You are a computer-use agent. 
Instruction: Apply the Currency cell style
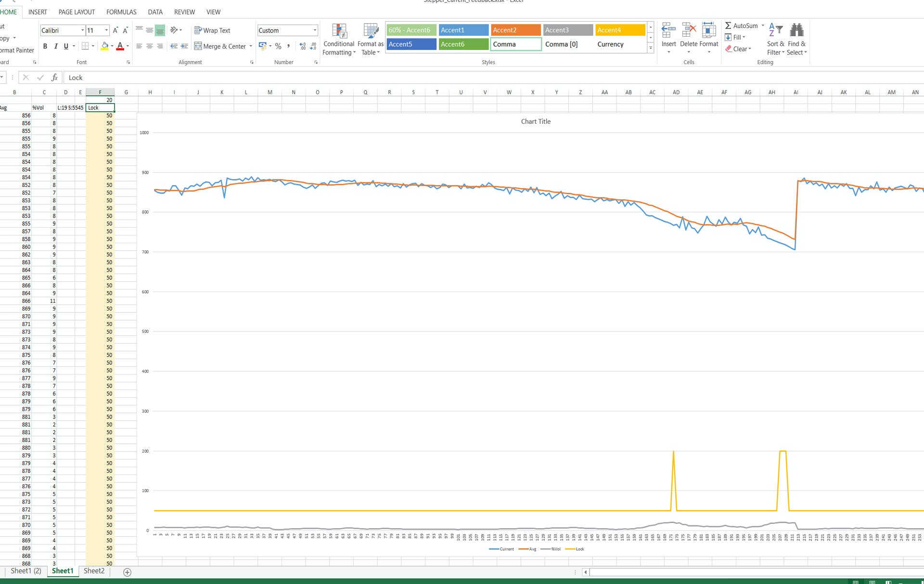[x=620, y=44]
